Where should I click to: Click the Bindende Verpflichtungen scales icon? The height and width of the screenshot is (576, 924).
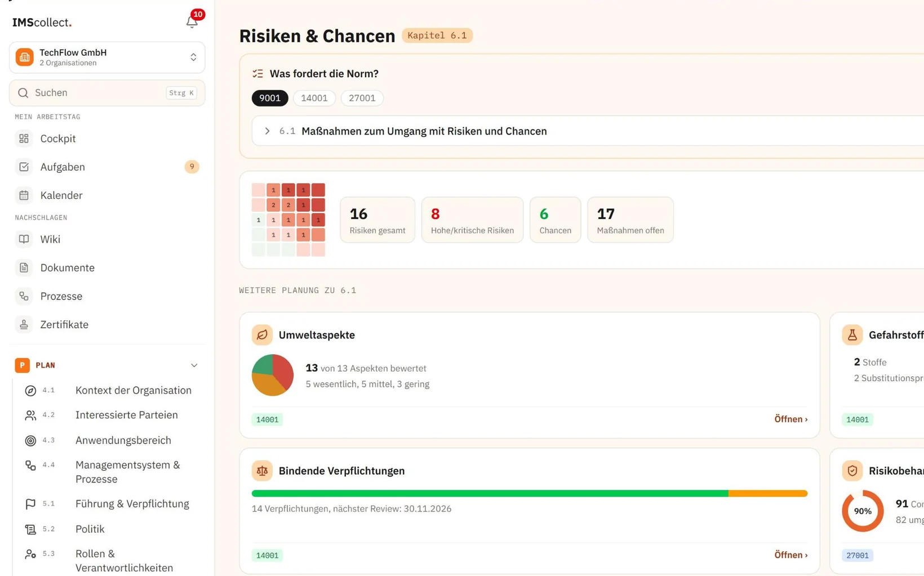pos(262,471)
